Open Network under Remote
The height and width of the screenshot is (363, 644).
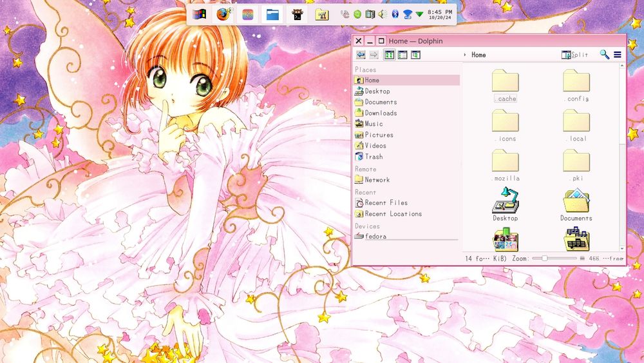406,180
